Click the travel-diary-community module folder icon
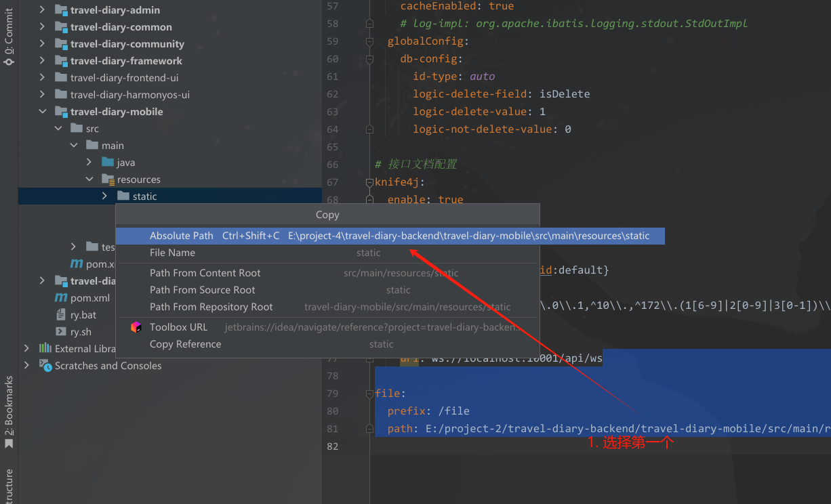831x504 pixels. click(61, 44)
